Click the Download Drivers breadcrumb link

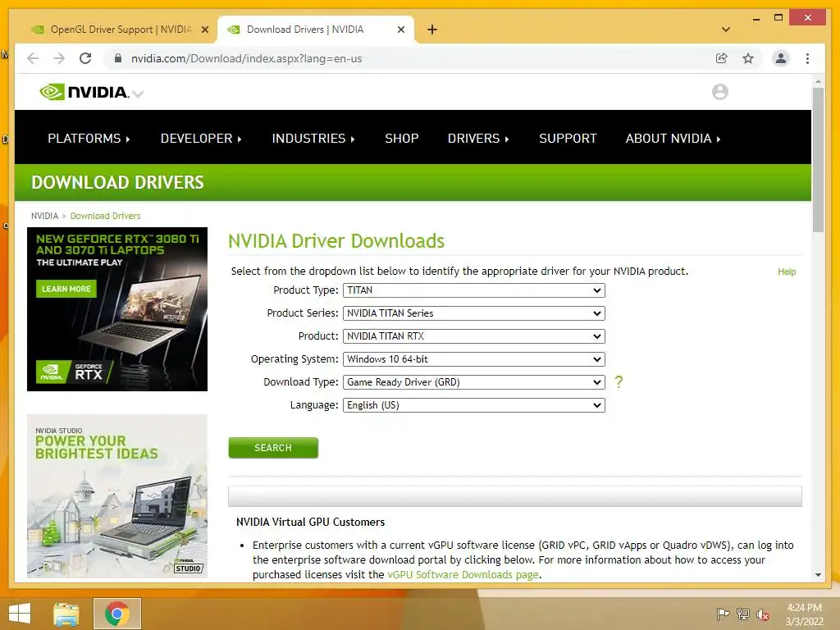(106, 216)
